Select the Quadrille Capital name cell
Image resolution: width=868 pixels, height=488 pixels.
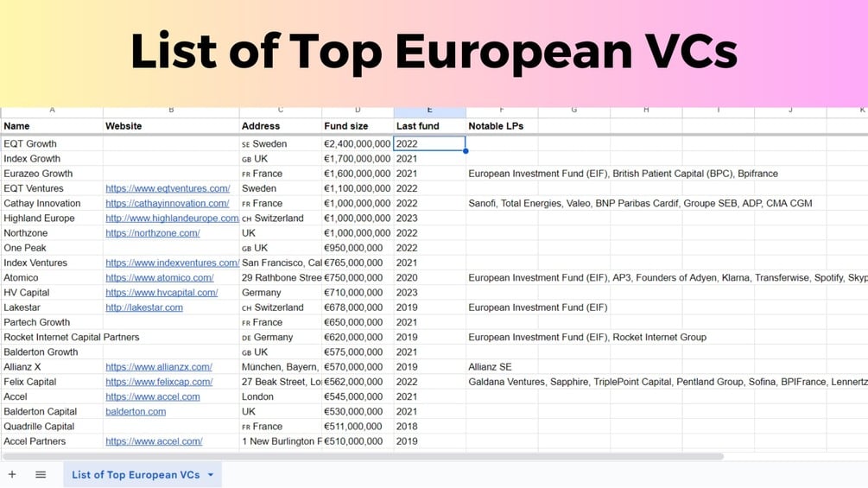click(x=52, y=428)
